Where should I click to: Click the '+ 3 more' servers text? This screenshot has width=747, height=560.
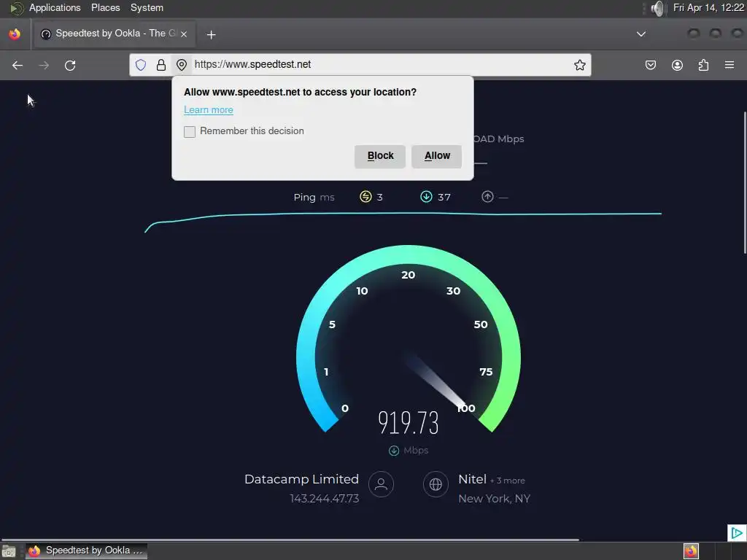[x=508, y=481]
